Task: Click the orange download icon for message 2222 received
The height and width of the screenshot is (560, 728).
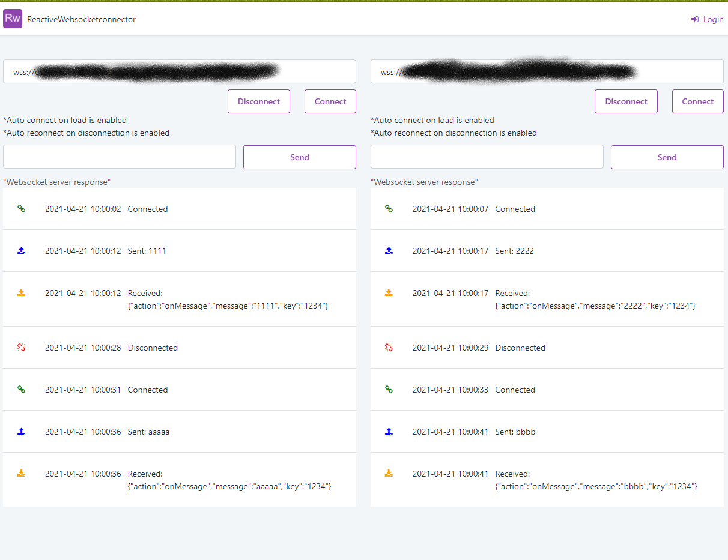Action: (389, 293)
